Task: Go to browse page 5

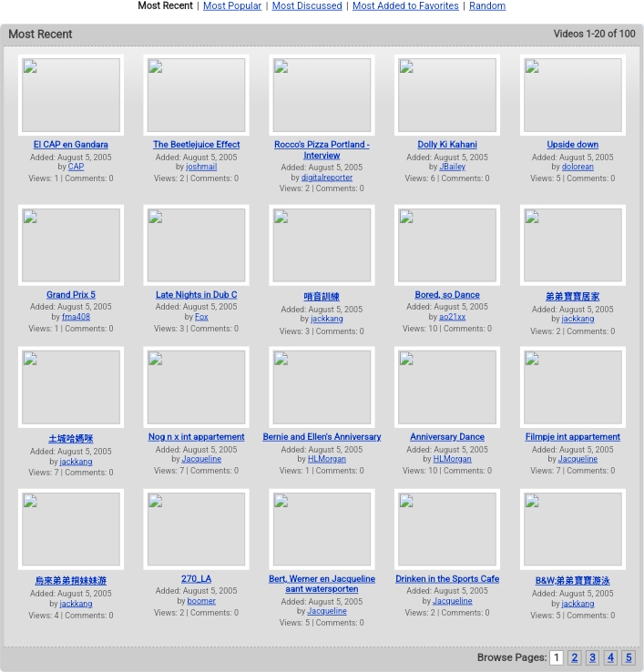Action: (x=629, y=657)
